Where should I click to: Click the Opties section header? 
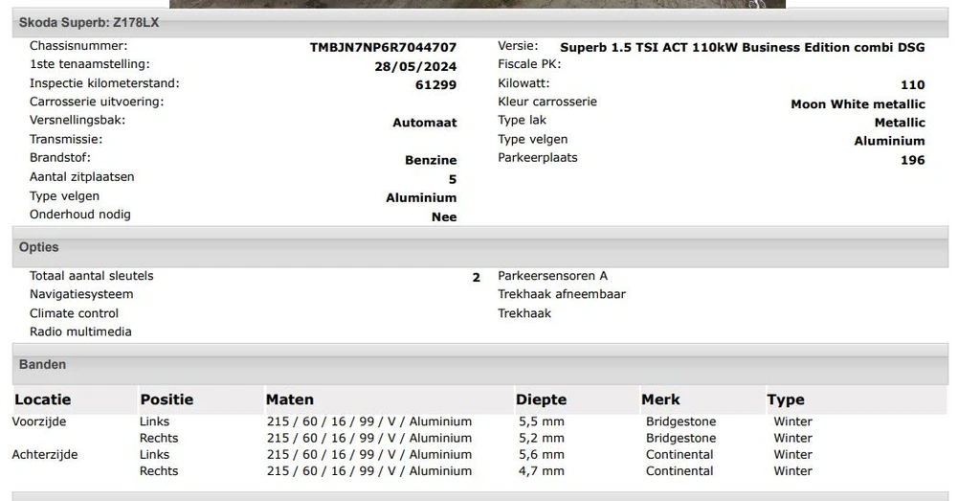coord(480,247)
